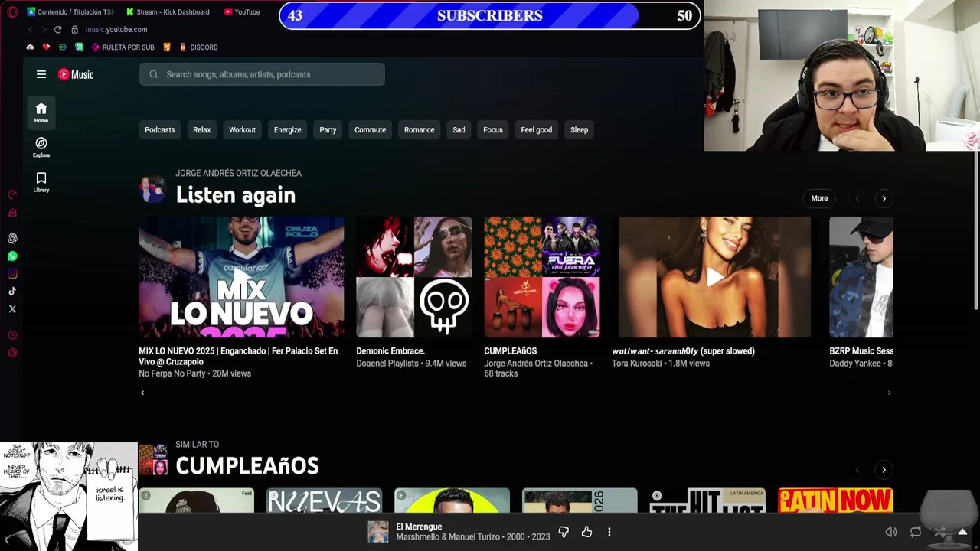Viewport: 980px width, 551px height.
Task: Open WhatsApp in the Opera sidebar
Action: [x=12, y=256]
